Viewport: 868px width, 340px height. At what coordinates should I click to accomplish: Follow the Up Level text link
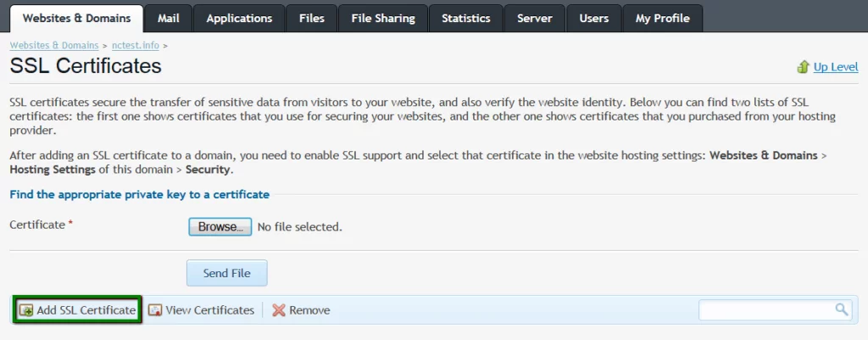coord(835,67)
